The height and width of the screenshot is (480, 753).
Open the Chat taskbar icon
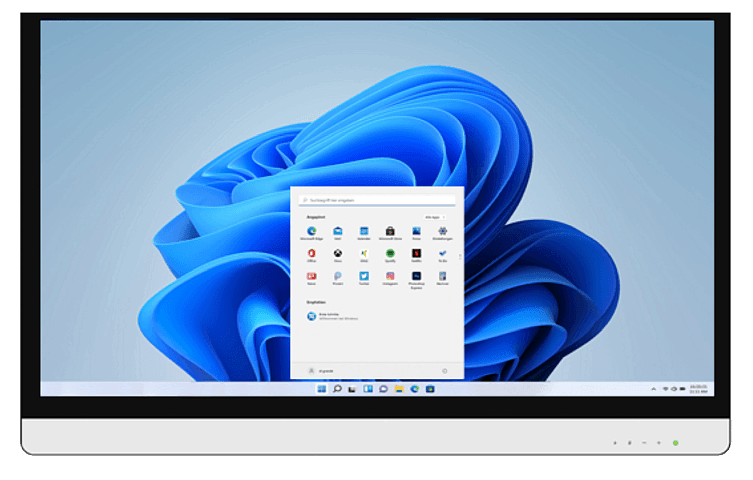[383, 389]
